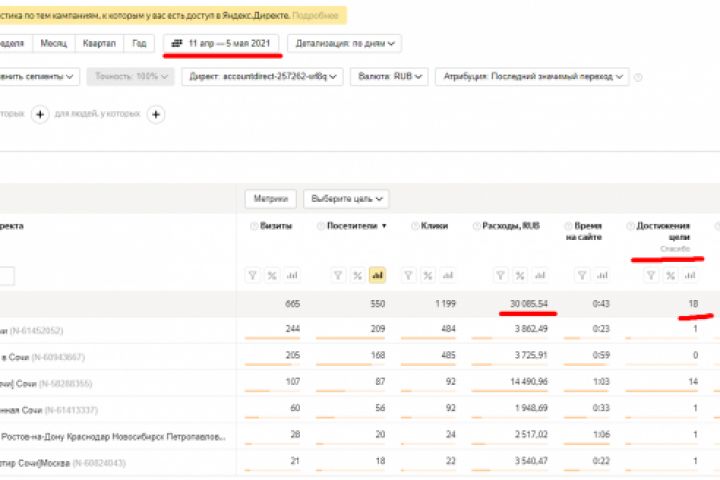This screenshot has height=480, width=720.
Task: Select the Месяц period option
Action: point(54,43)
